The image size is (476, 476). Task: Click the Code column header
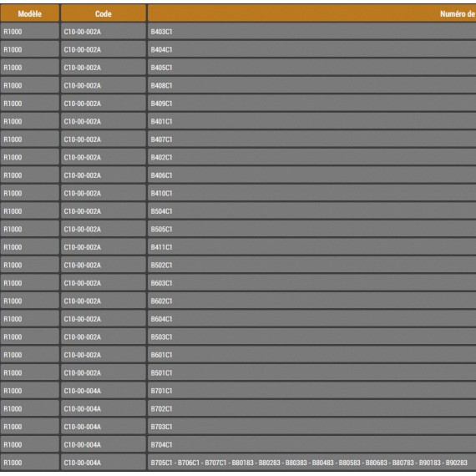104,13
